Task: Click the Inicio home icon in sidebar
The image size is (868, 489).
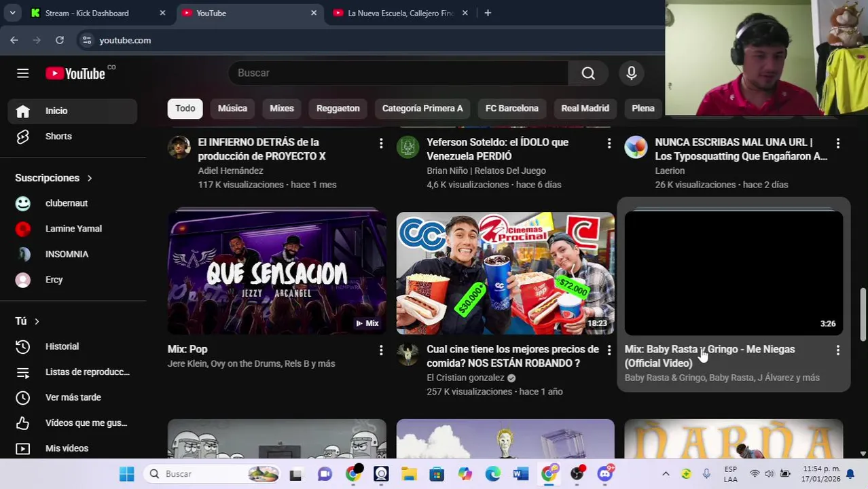Action: pos(22,111)
